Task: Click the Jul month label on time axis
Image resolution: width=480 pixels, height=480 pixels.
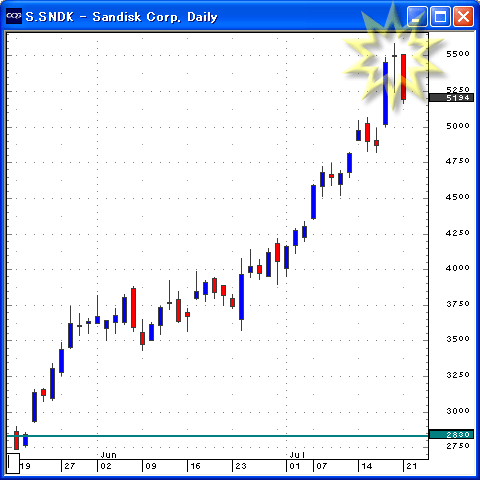Action: (x=297, y=455)
